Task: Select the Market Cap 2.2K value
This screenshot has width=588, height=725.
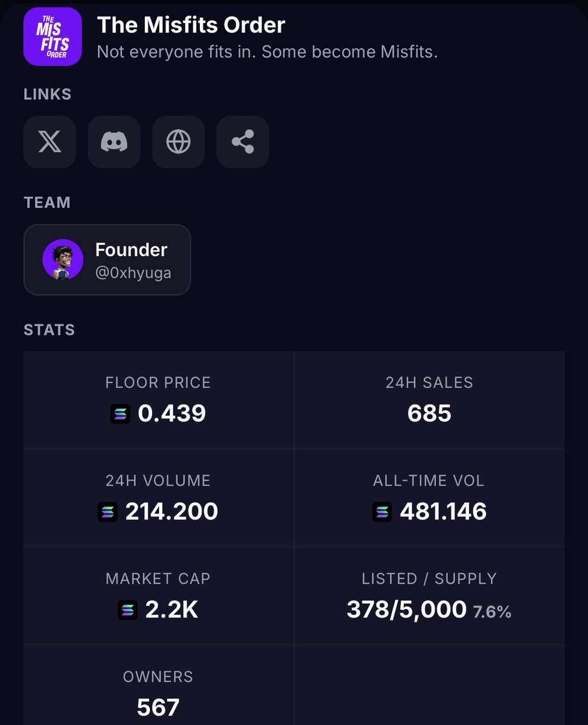Action: (171, 610)
